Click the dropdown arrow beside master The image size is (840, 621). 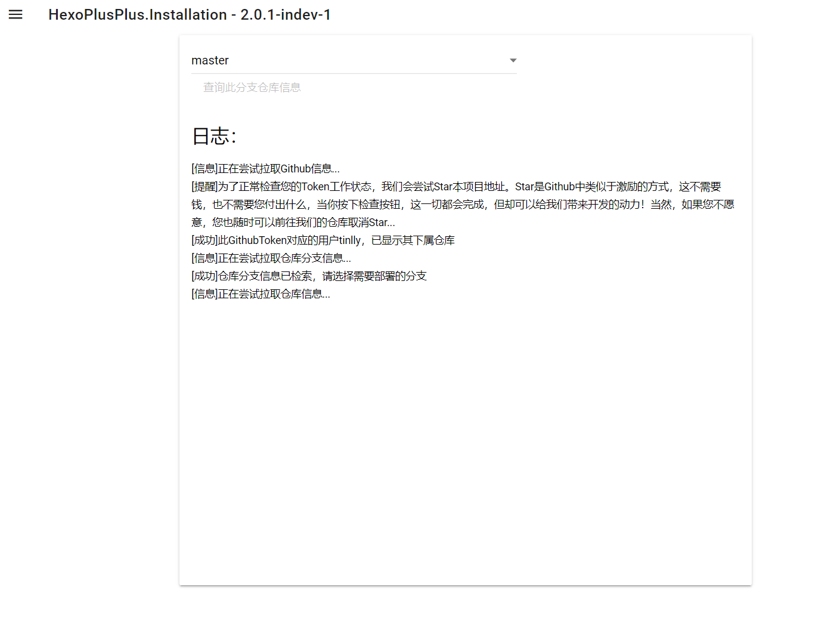coord(513,60)
